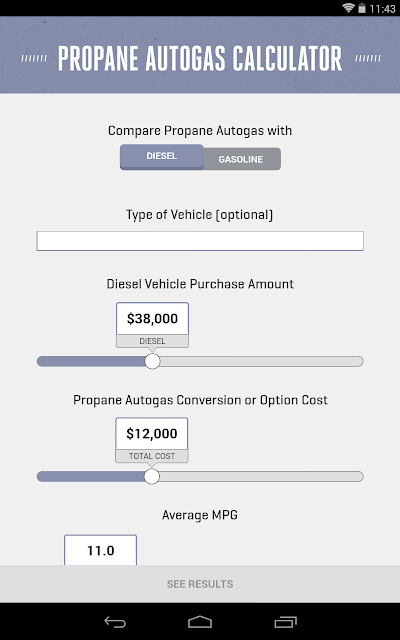
Task: Tap the SEE RESULTS button
Action: [x=200, y=584]
